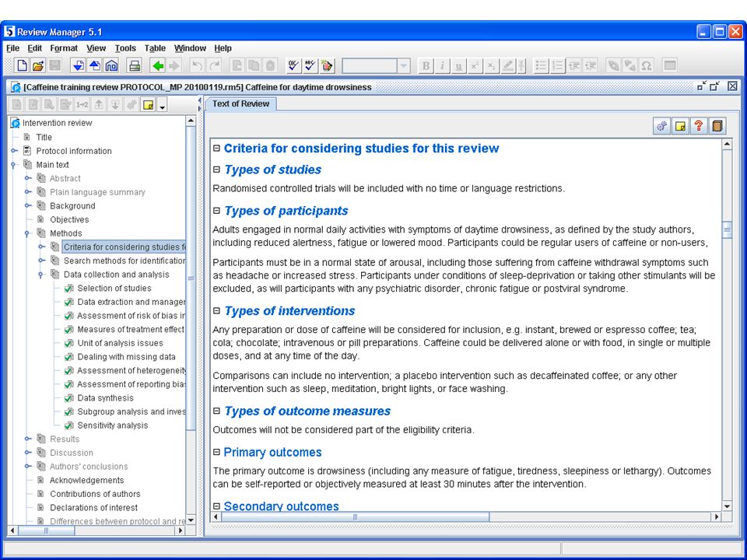Click the numbered list icon

point(557,65)
